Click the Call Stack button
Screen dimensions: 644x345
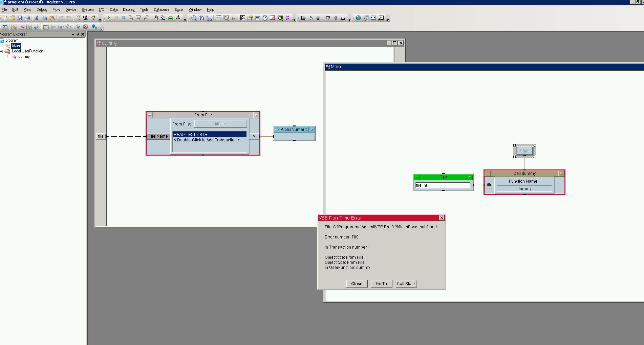pos(406,284)
